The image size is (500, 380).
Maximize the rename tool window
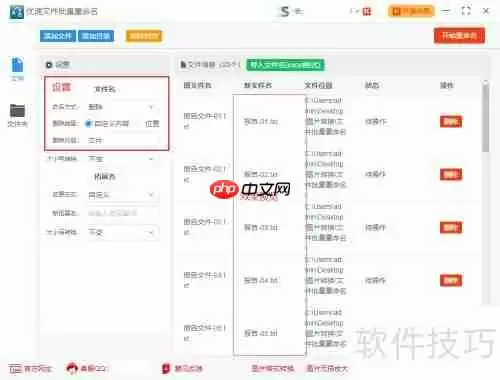466,11
